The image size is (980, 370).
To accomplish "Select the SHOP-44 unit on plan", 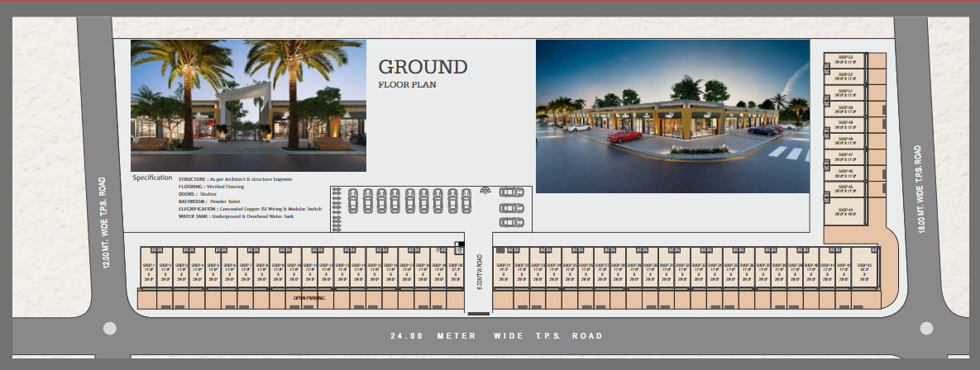I will [844, 211].
